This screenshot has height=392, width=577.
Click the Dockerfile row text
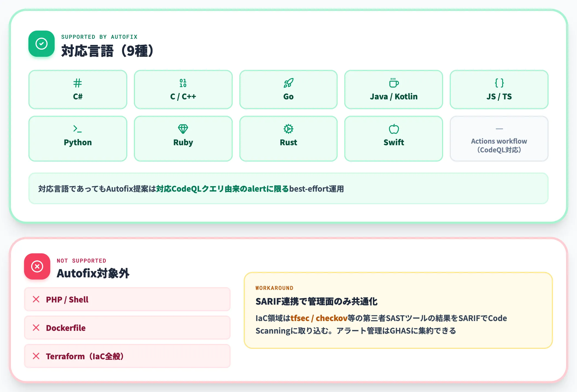66,328
